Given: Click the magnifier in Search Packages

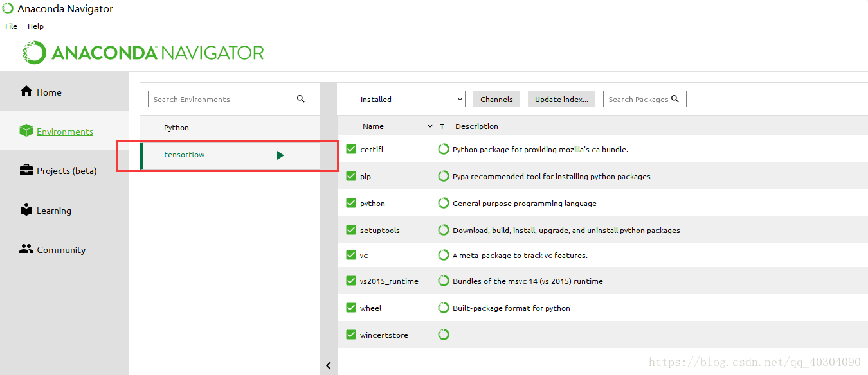Looking at the screenshot, I should point(675,99).
